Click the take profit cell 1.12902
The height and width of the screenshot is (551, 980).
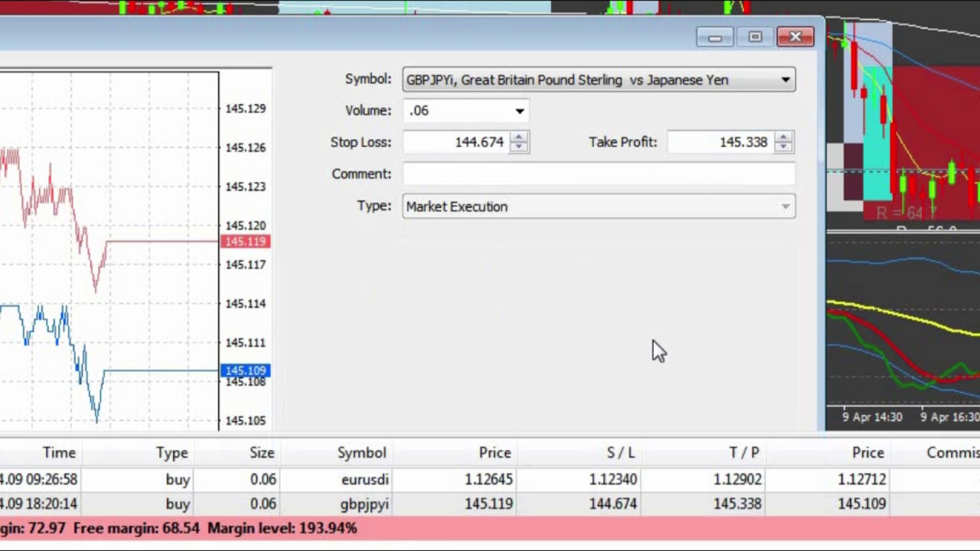737,480
